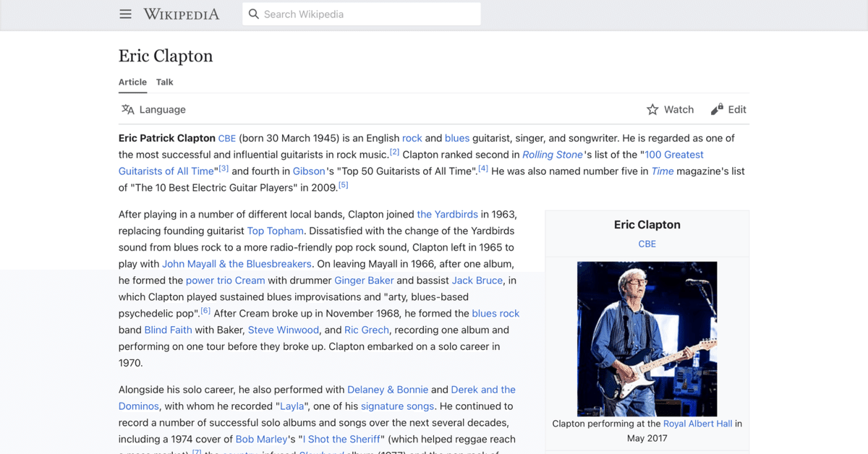Screen dimensions: 868x454
Task: Open the Layla song link
Action: click(292, 406)
